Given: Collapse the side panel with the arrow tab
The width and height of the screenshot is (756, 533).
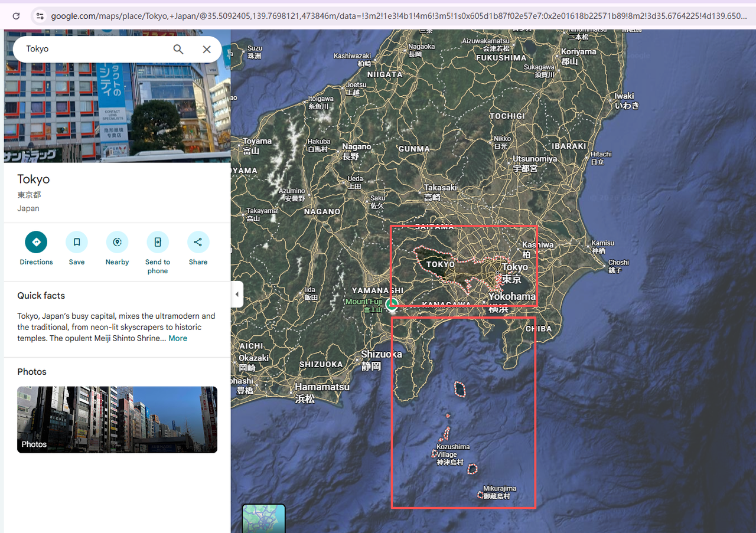Looking at the screenshot, I should (x=237, y=294).
